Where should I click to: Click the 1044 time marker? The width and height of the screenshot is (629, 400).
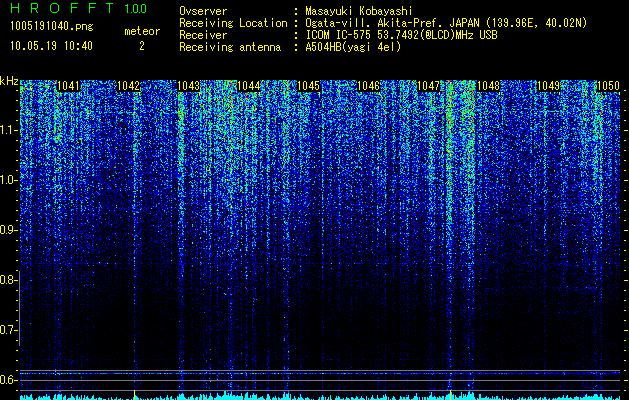(249, 86)
